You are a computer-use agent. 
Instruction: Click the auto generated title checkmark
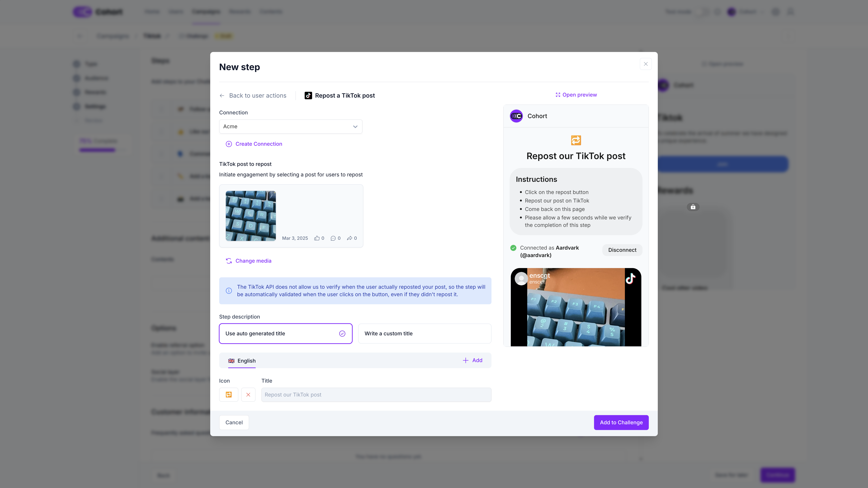point(342,333)
